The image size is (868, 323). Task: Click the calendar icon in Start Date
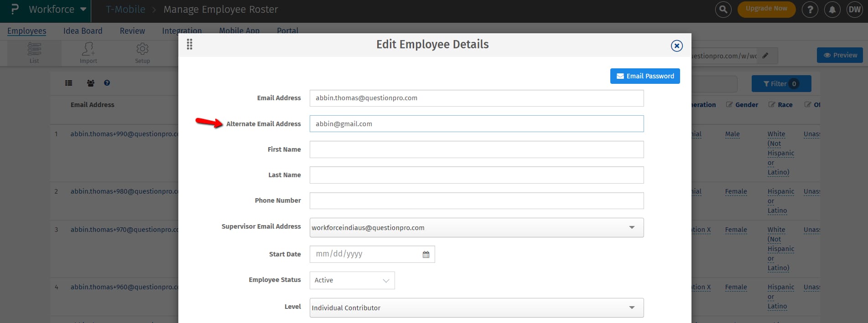pyautogui.click(x=426, y=255)
